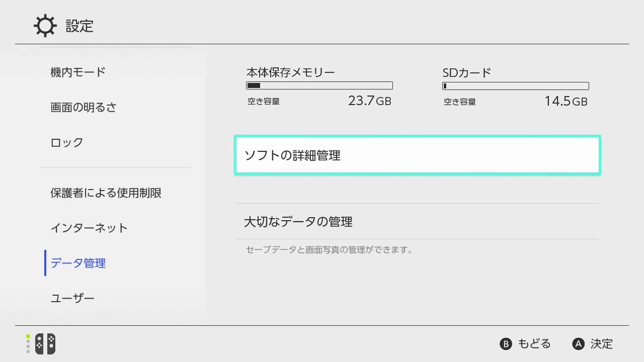Click 決定 to confirm
This screenshot has width=644, height=362.
[602, 344]
